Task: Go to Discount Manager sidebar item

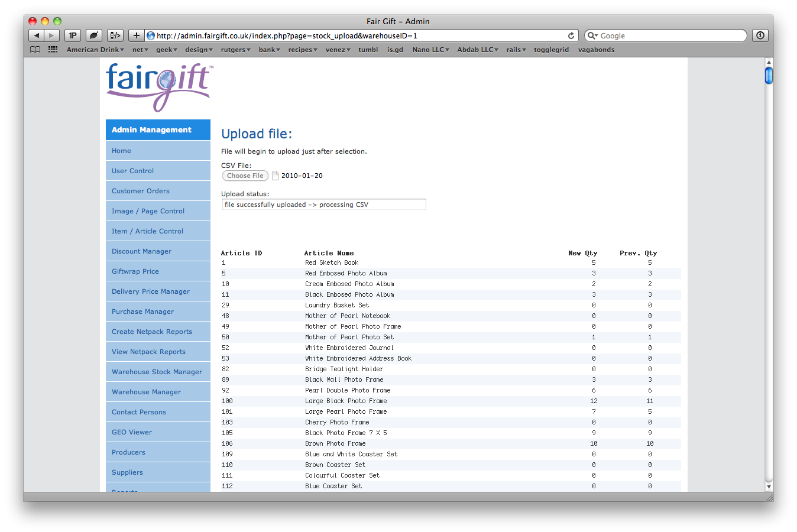Action: (141, 251)
